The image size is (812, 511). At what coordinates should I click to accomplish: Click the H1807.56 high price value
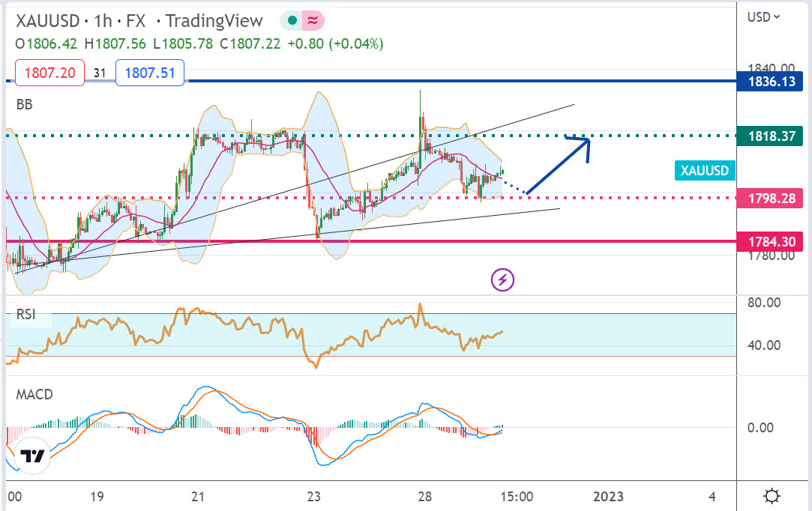click(115, 44)
